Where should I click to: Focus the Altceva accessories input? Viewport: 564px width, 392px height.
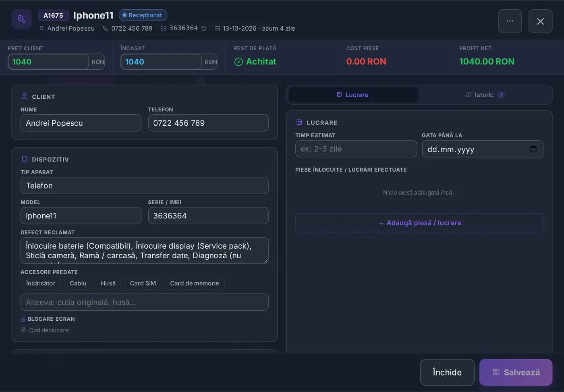pyautogui.click(x=145, y=302)
